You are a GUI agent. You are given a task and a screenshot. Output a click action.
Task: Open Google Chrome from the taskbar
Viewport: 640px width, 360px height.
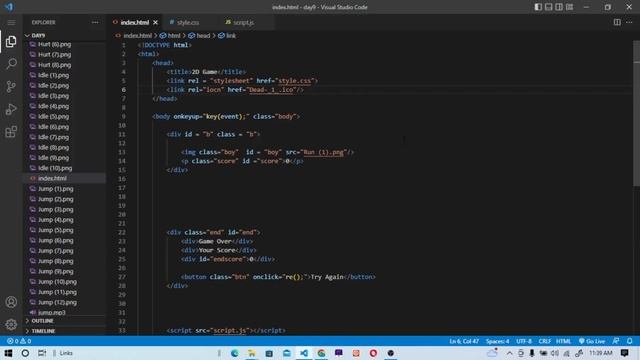(x=321, y=353)
